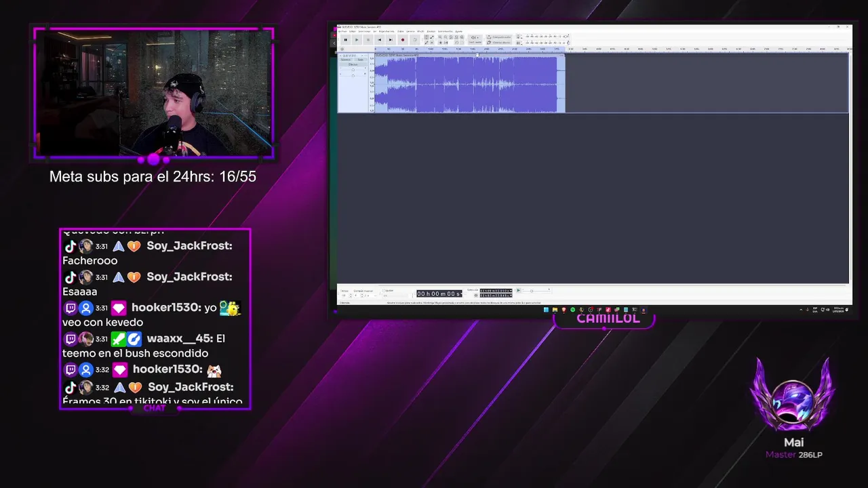Click the Redo arrow icon
The width and height of the screenshot is (868, 488).
462,43
